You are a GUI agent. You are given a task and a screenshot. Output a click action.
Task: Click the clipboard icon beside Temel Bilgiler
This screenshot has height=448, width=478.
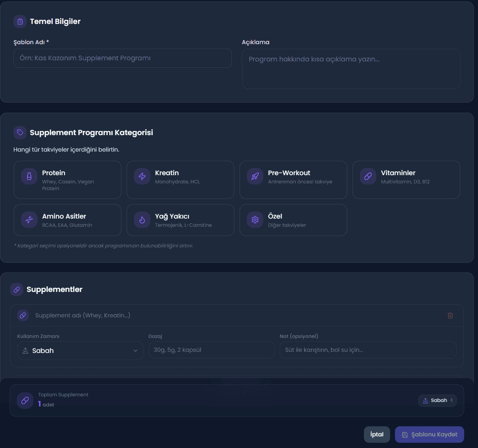[x=20, y=22]
